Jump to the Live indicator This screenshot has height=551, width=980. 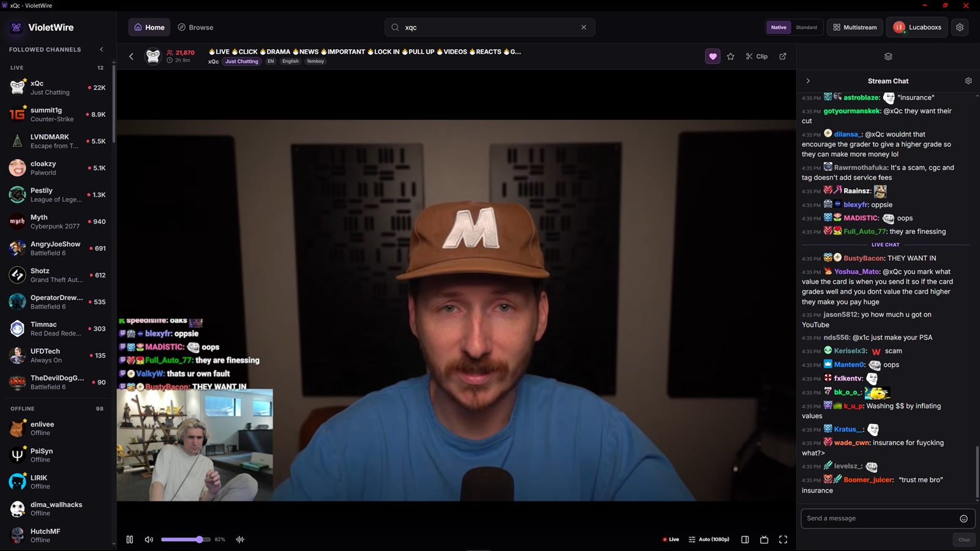pos(671,539)
